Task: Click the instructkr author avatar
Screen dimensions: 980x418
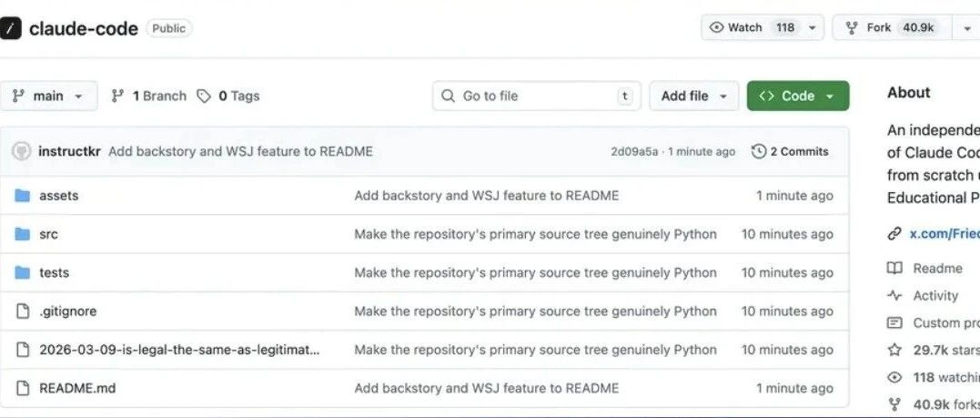Action: point(21,151)
